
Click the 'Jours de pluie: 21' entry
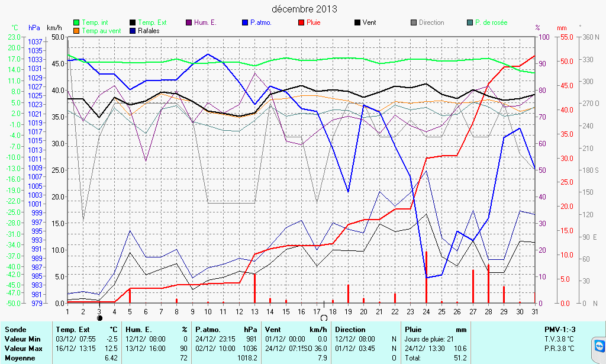click(x=429, y=339)
